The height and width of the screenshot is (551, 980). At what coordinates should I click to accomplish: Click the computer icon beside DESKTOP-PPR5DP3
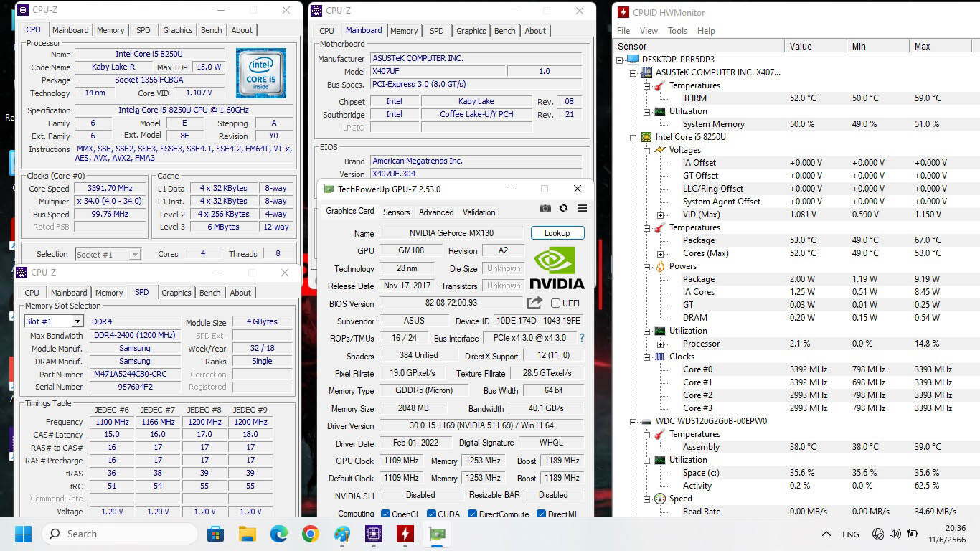point(632,59)
